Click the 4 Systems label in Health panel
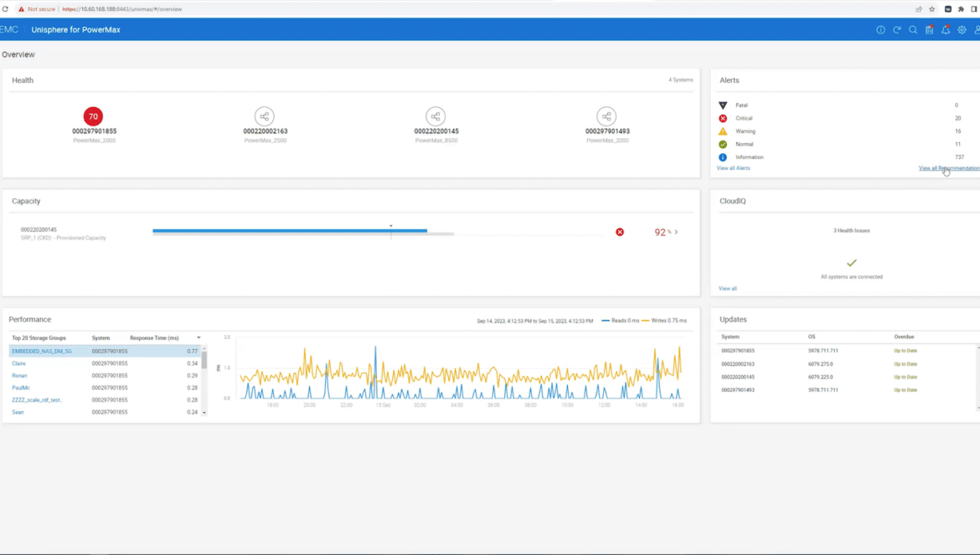Screen dimensions: 980x555 point(681,80)
